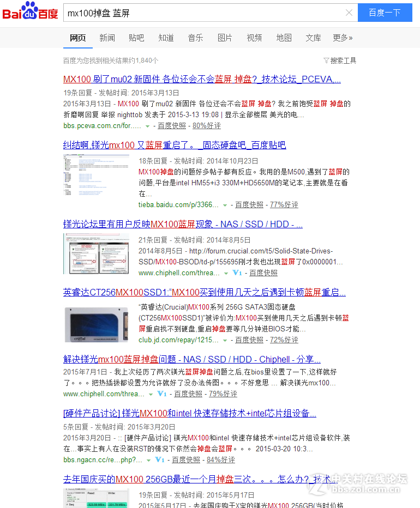Open 英睿达CT256MX100SSD1 result link
The image size is (420, 508).
(x=205, y=292)
